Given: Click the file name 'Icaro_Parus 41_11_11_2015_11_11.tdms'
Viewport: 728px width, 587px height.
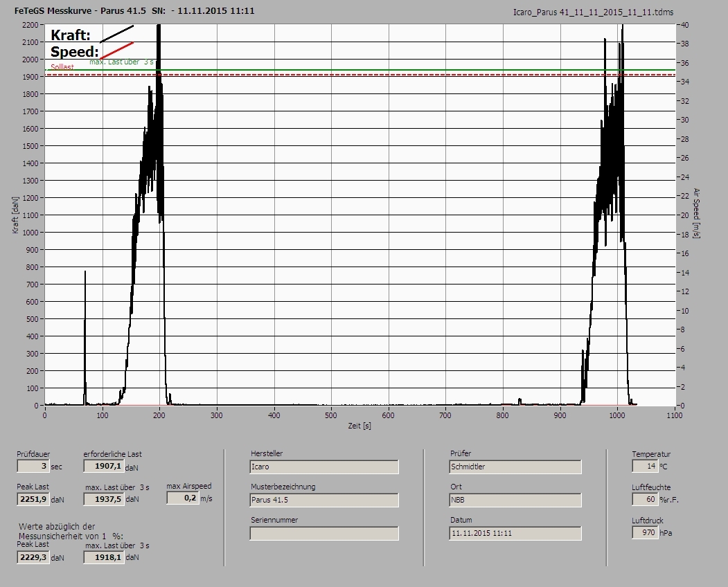Looking at the screenshot, I should tap(594, 12).
